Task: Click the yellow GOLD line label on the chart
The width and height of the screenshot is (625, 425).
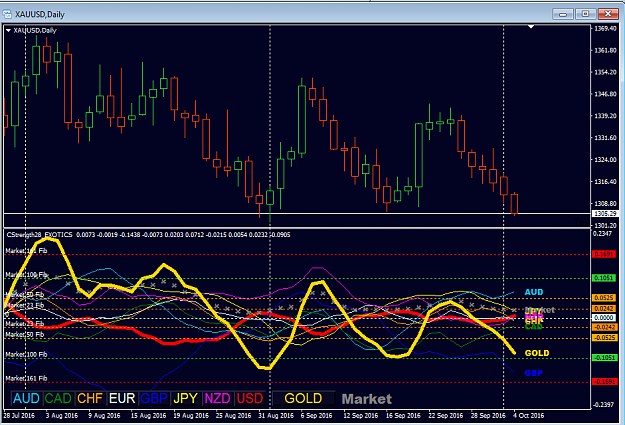Action: tap(537, 353)
